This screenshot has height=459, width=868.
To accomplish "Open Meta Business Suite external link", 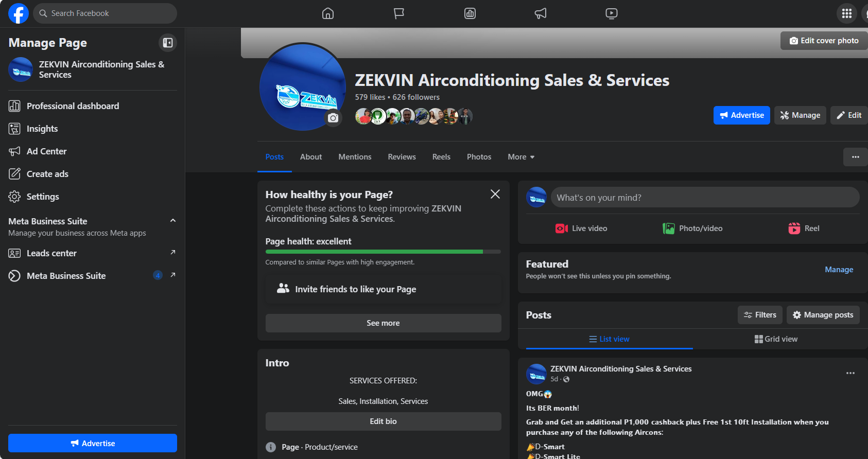I will (x=93, y=276).
